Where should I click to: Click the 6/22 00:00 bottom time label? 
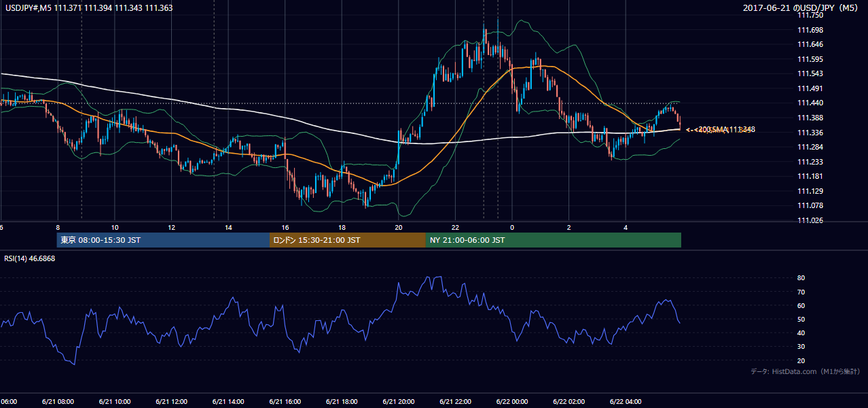pyautogui.click(x=512, y=401)
